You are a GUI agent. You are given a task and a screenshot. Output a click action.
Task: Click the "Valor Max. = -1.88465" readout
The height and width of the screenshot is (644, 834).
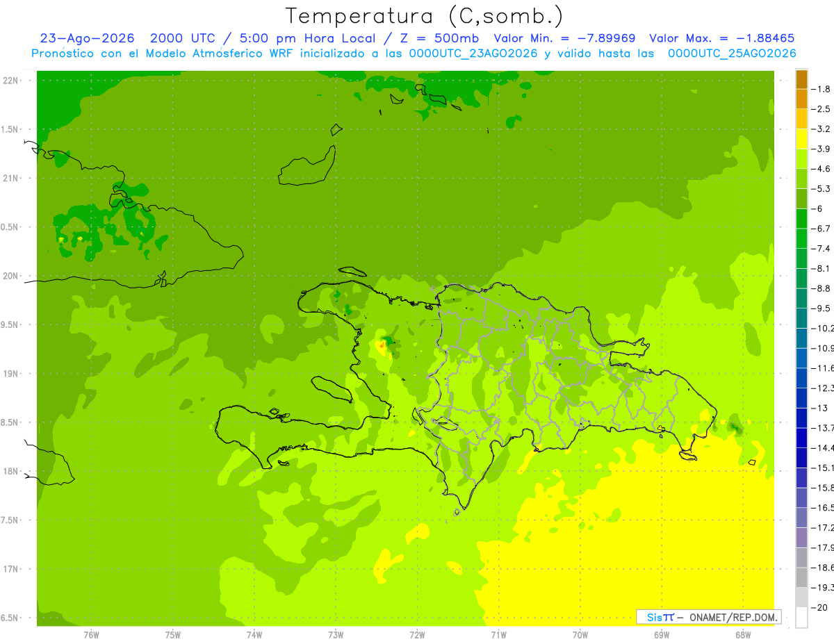[x=722, y=38]
